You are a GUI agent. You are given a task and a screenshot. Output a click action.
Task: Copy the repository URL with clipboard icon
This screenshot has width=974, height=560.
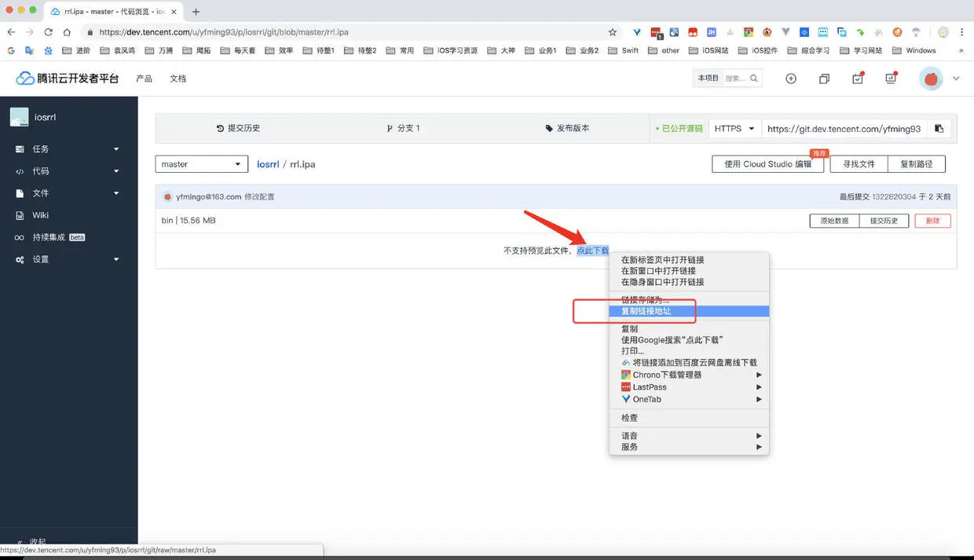[x=939, y=129]
